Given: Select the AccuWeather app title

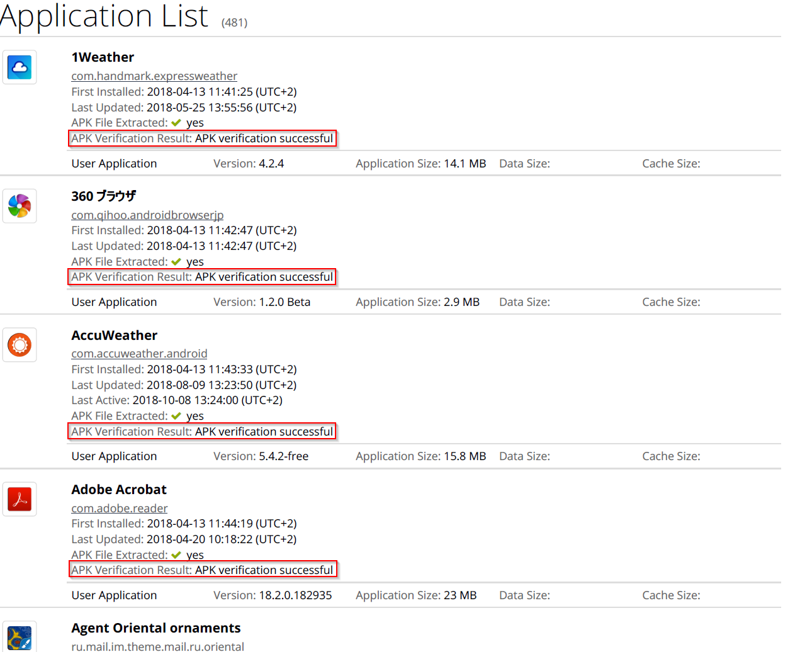Looking at the screenshot, I should point(114,335).
